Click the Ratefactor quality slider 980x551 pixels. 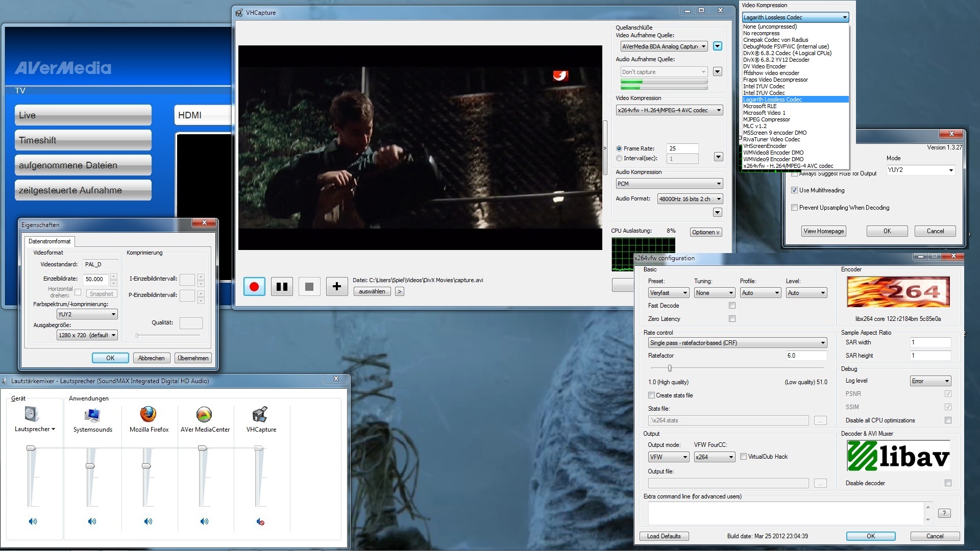[x=670, y=368]
